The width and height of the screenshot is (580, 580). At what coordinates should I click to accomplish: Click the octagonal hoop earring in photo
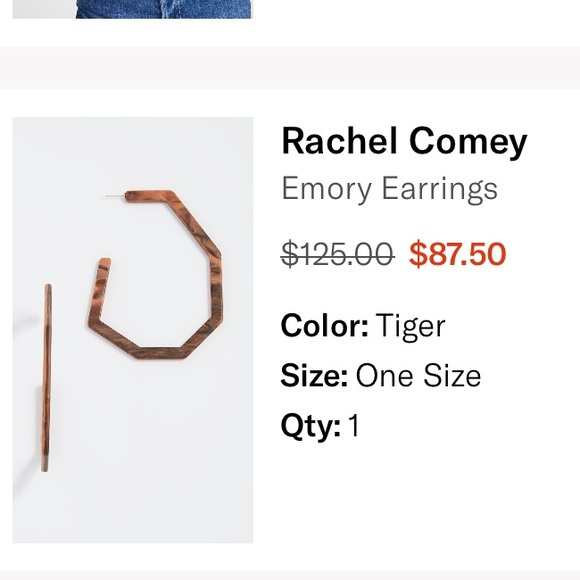click(155, 275)
